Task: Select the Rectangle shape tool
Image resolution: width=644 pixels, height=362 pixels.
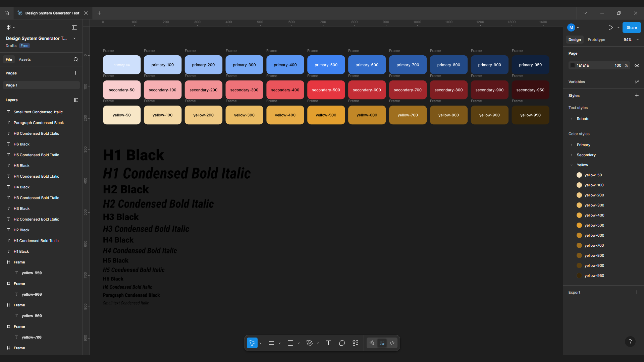Action: (x=290, y=343)
